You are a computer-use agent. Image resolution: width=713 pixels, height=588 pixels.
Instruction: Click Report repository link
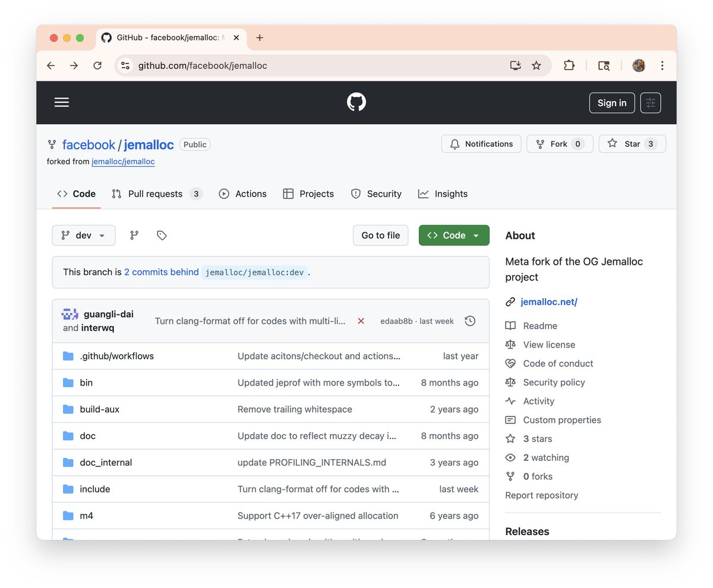point(541,495)
